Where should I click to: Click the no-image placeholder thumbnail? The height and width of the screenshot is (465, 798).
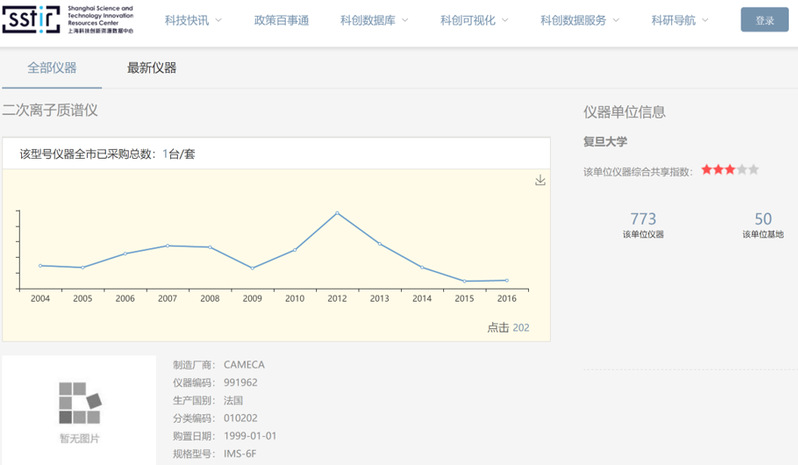pos(79,409)
